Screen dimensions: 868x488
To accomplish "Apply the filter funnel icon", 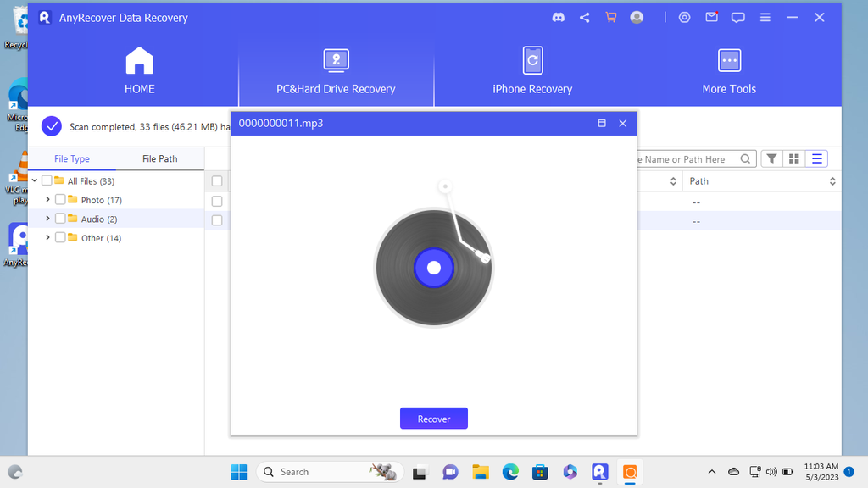I will tap(771, 158).
